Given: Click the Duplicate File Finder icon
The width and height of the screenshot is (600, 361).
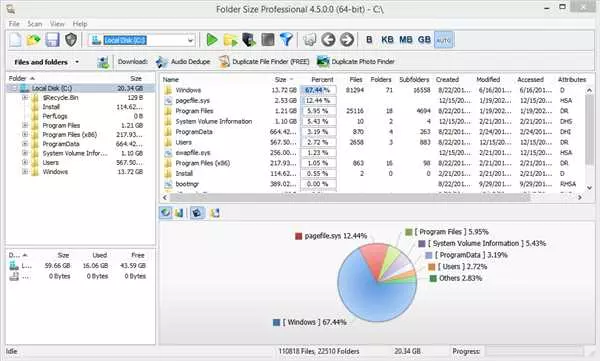Looking at the screenshot, I should [x=224, y=62].
